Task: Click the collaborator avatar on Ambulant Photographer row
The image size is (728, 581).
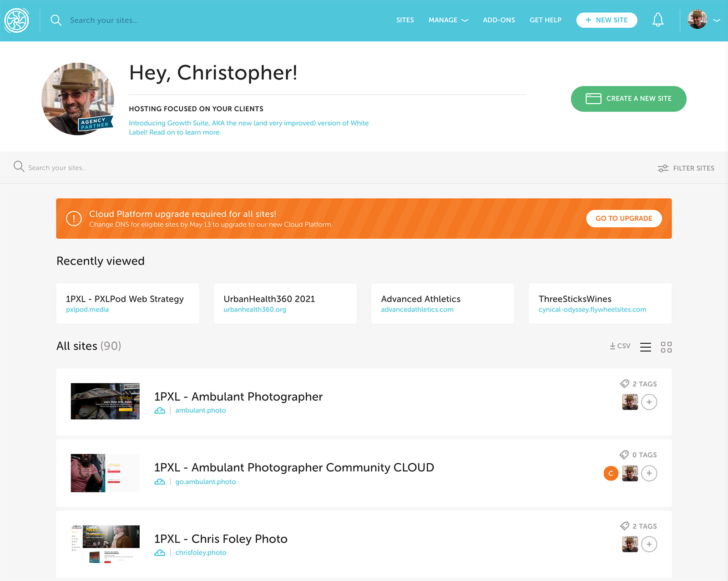Action: point(630,402)
